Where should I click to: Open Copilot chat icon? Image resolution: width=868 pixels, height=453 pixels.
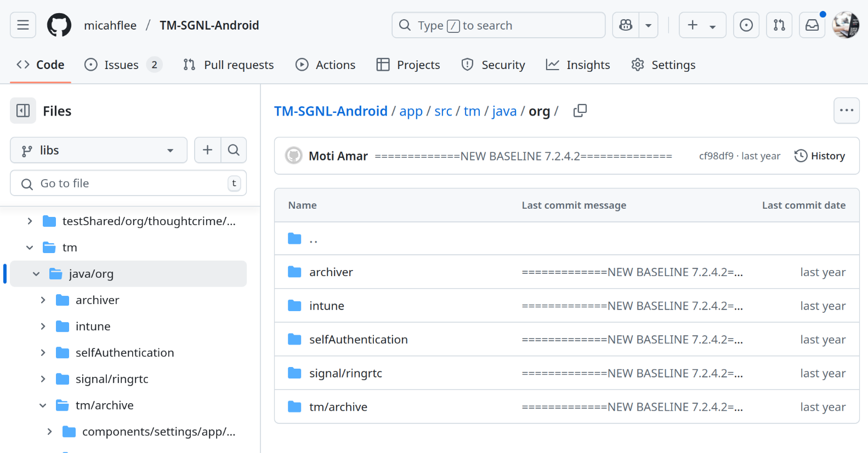(626, 25)
